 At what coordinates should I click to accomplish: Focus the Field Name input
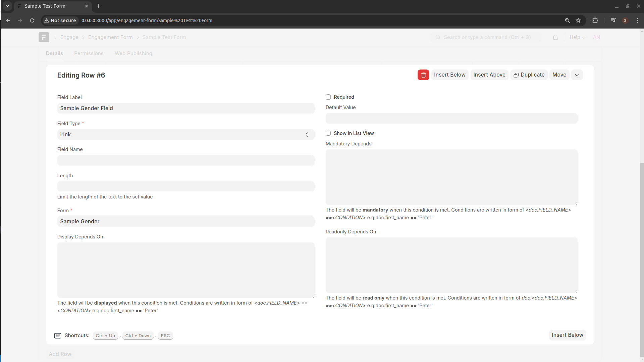pos(186,161)
